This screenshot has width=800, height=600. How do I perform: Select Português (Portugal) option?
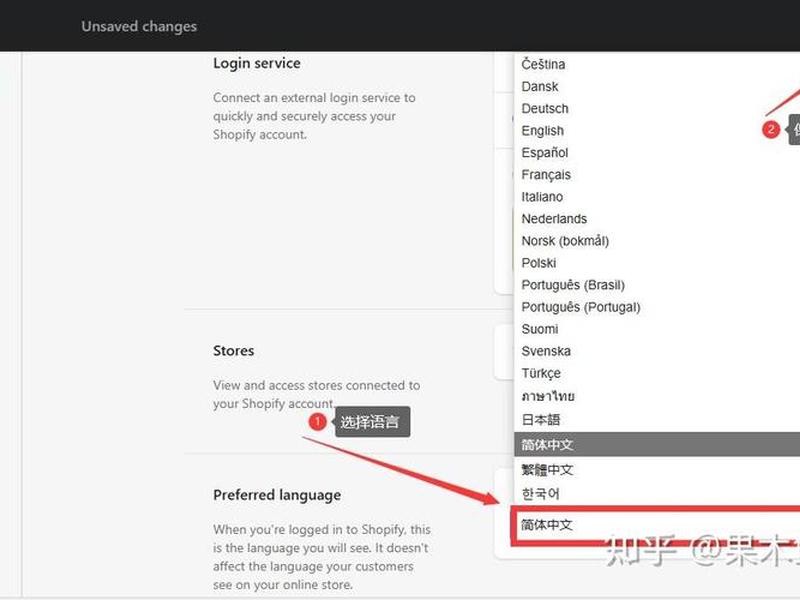click(657, 307)
